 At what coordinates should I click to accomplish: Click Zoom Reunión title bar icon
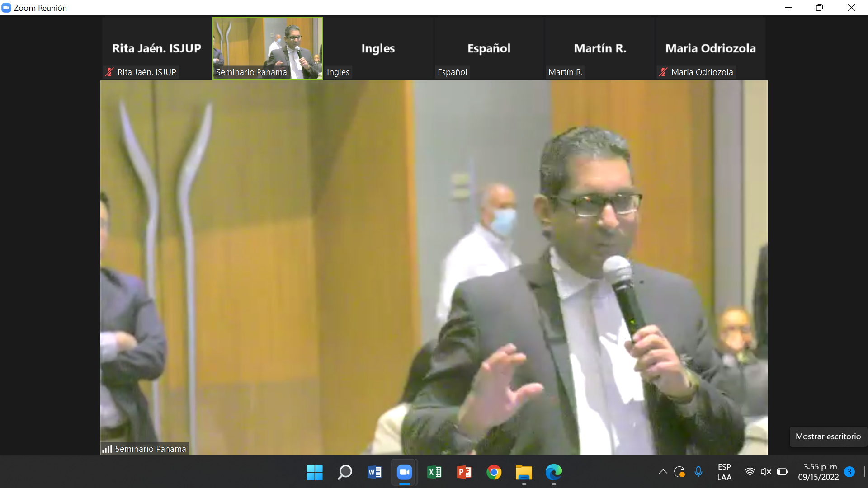(x=6, y=8)
